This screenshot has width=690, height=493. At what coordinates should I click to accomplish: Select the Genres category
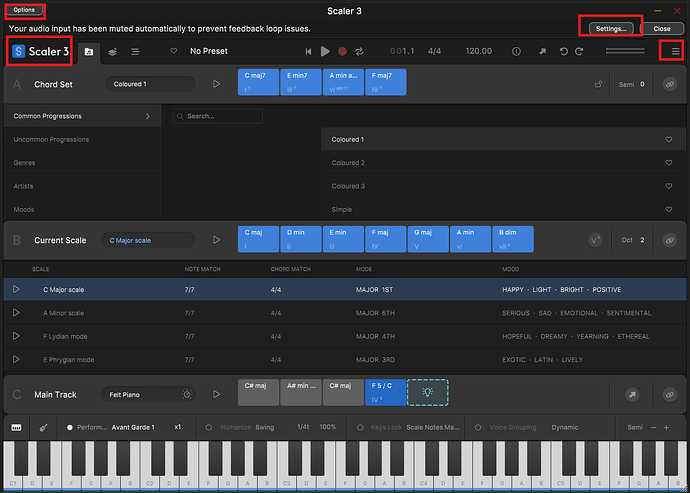click(83, 163)
